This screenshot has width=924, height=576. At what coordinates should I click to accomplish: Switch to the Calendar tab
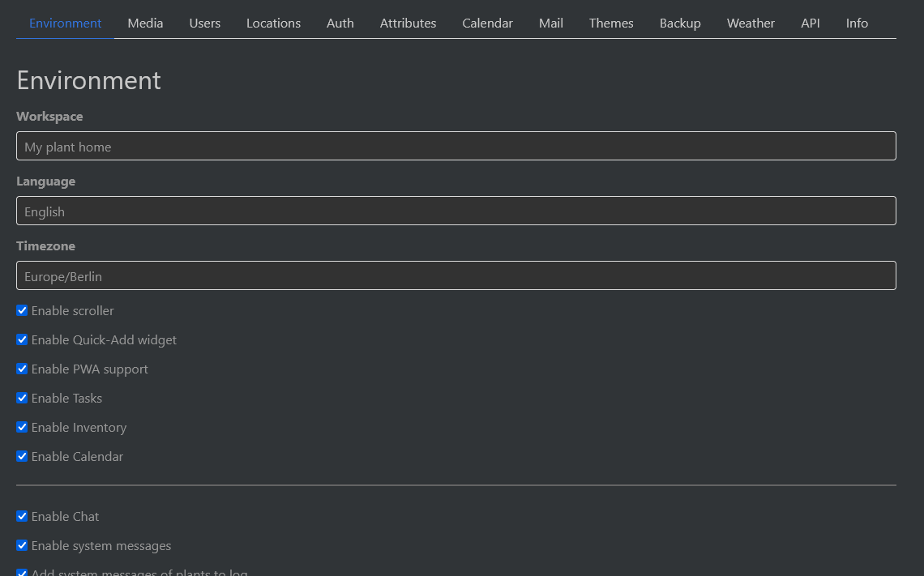[487, 23]
